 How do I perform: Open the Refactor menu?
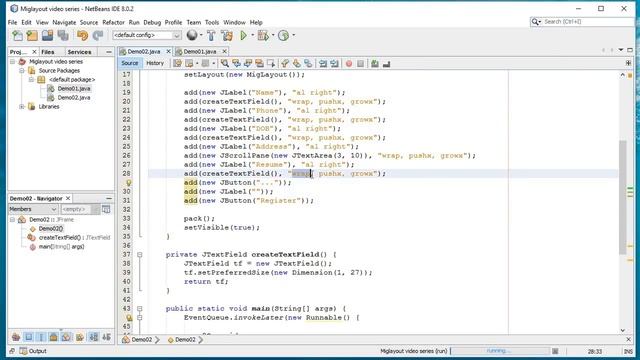pyautogui.click(x=113, y=22)
